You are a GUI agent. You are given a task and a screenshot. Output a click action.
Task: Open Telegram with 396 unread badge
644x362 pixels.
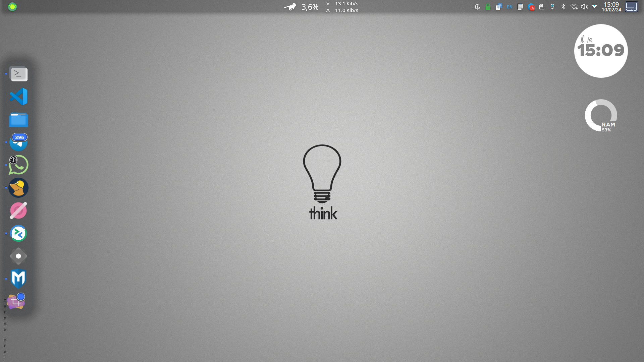18,142
